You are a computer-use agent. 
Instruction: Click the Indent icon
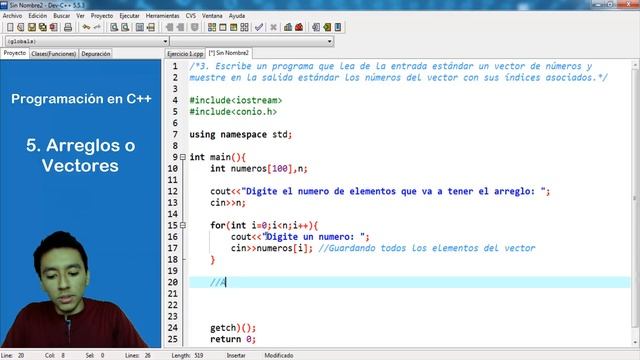pyautogui.click(x=140, y=27)
